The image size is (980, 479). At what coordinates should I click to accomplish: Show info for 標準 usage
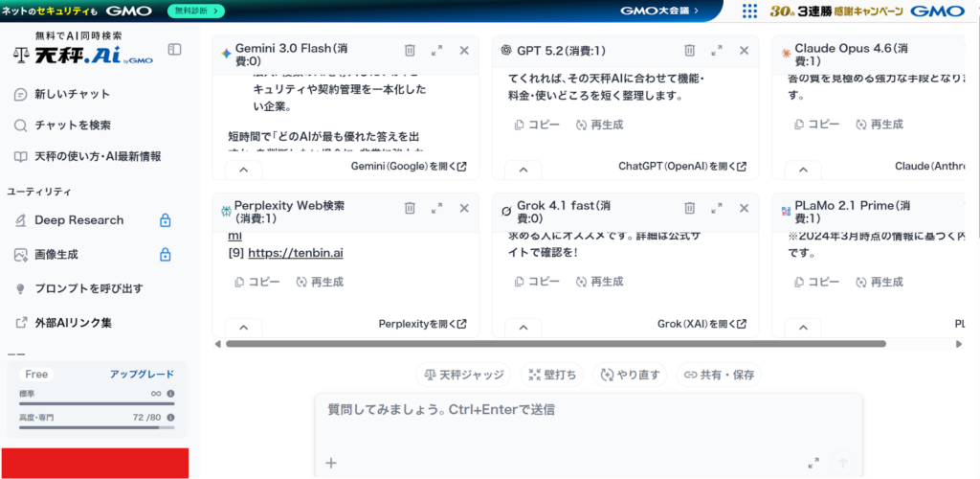coord(170,394)
